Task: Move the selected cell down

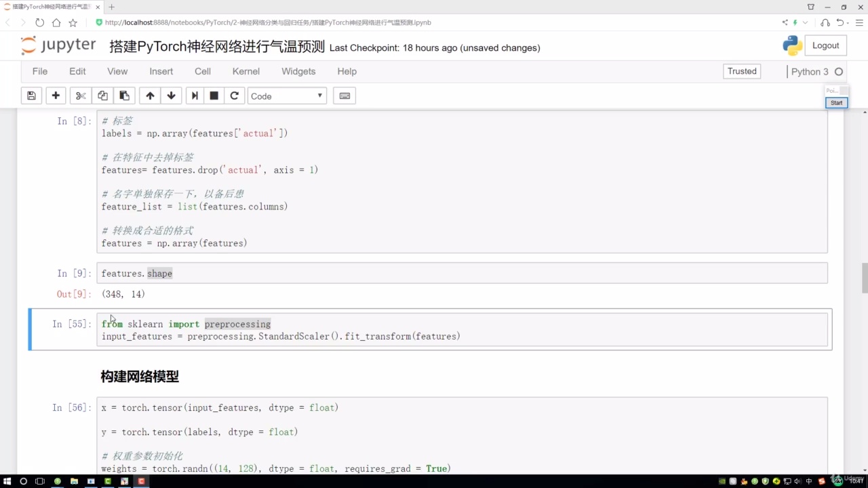Action: coord(171,96)
